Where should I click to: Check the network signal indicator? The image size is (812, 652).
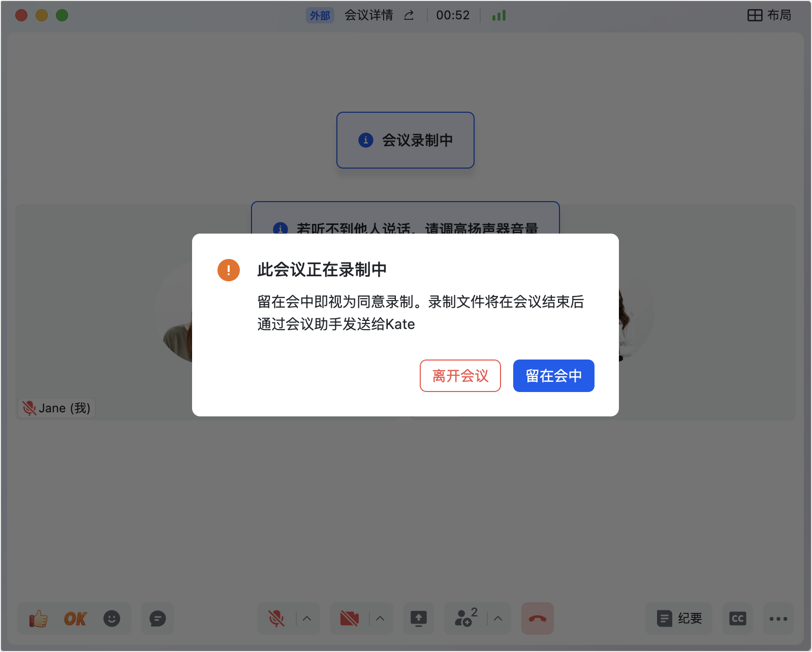499,15
